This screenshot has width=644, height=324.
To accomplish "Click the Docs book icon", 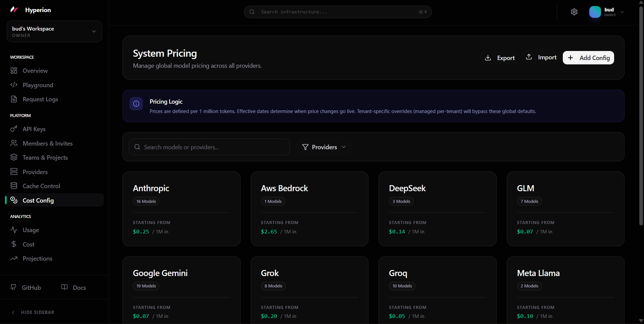I will 64,287.
